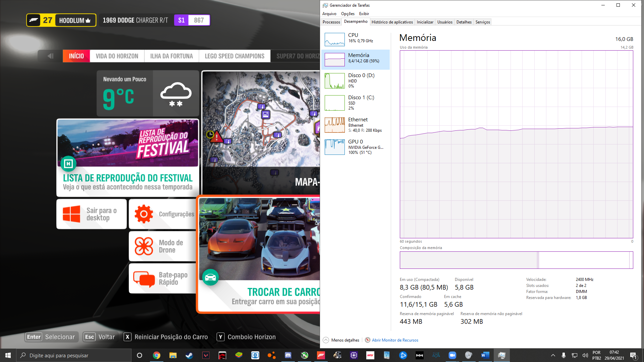The width and height of the screenshot is (644, 362).
Task: Show hidden tray icons chevron
Action: pyautogui.click(x=553, y=355)
